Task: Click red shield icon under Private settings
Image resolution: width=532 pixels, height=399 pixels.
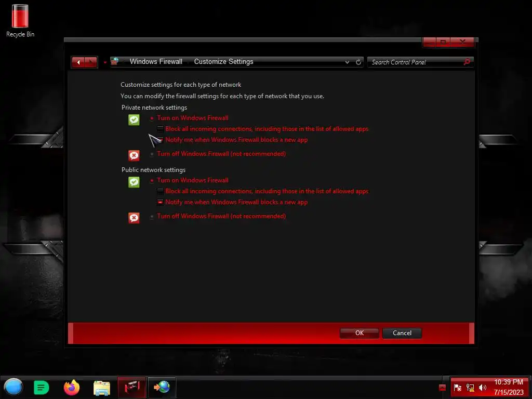Action: 134,156
